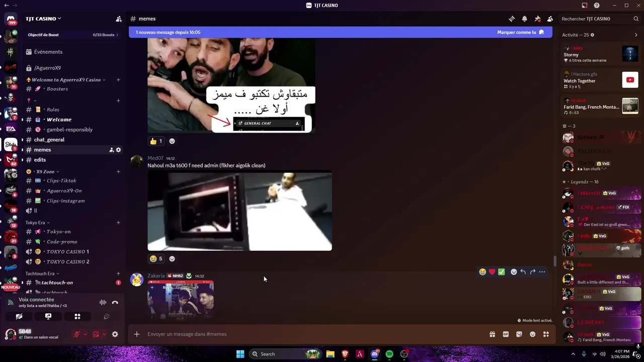Click the invite people icon beside server name
This screenshot has height=362, width=644.
coord(119,19)
